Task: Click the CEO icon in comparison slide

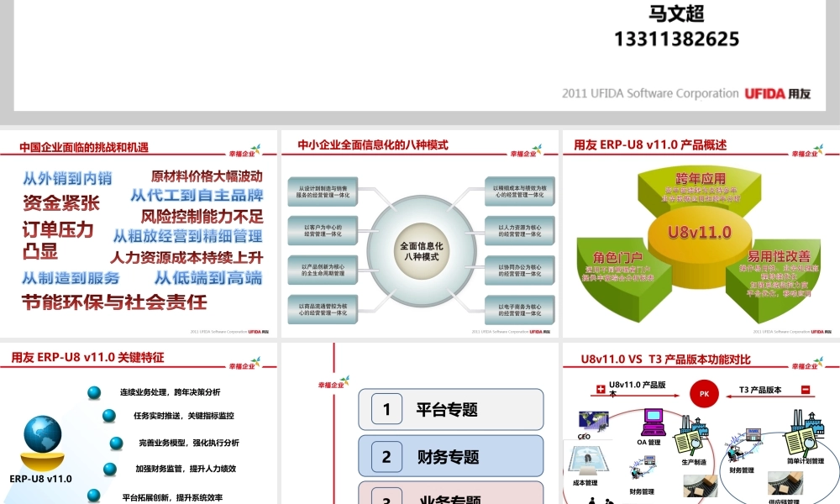Action: (593, 422)
